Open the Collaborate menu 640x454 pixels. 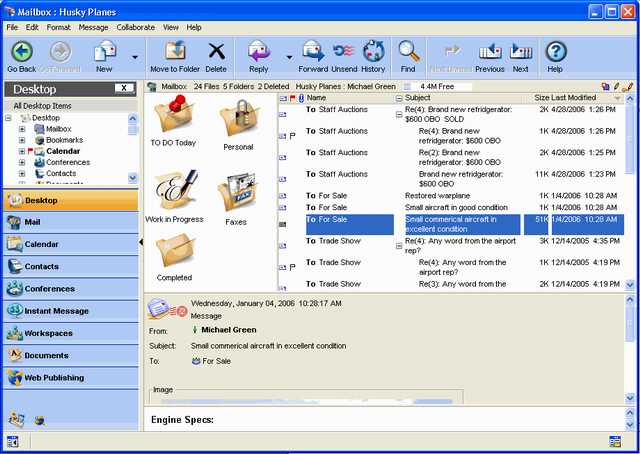point(135,27)
